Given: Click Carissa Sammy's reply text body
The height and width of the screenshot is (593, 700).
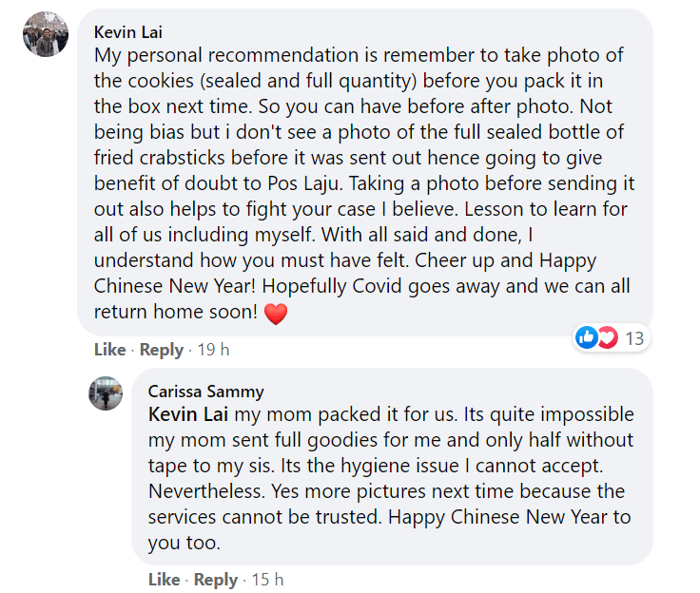Looking at the screenshot, I should point(391,478).
